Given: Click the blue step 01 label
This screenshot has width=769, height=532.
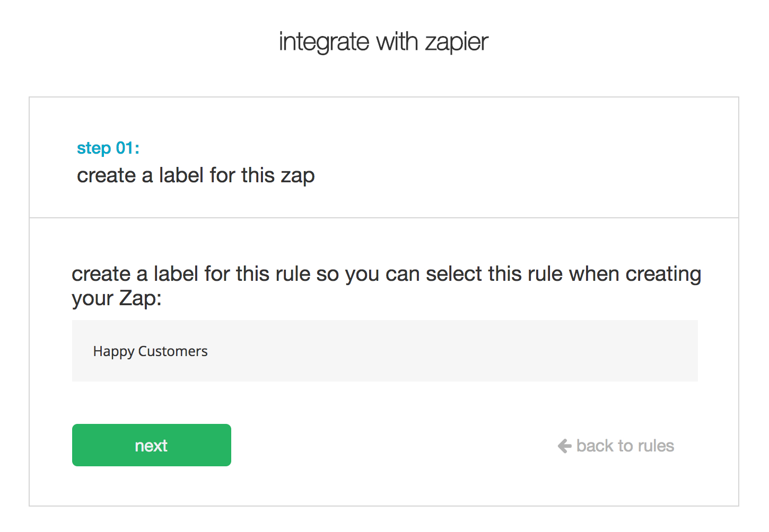Looking at the screenshot, I should coord(108,148).
